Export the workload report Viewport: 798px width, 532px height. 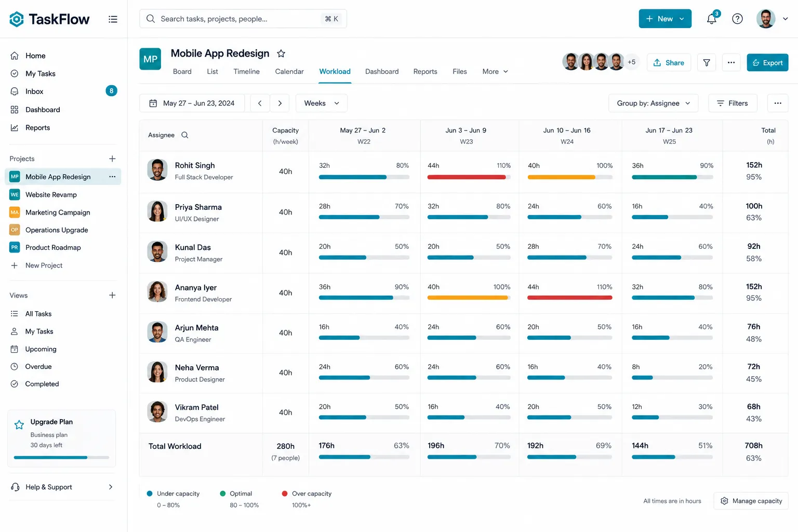click(767, 62)
